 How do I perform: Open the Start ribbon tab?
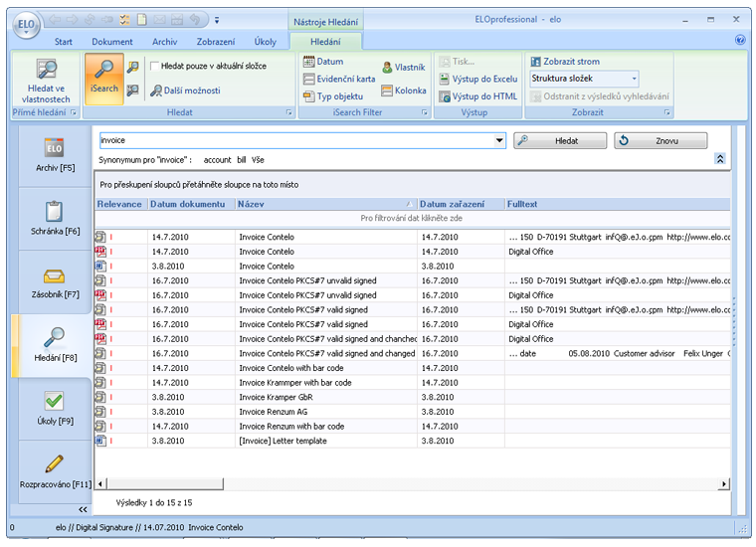63,42
